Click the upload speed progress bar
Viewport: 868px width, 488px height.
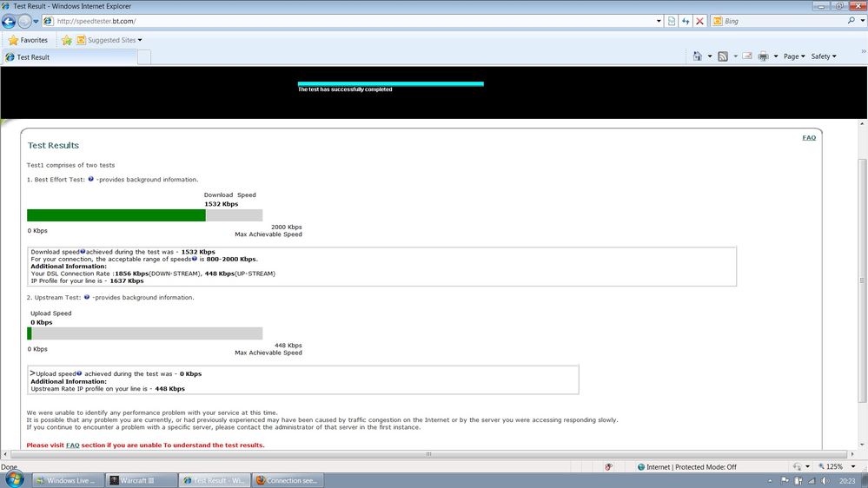click(x=144, y=333)
